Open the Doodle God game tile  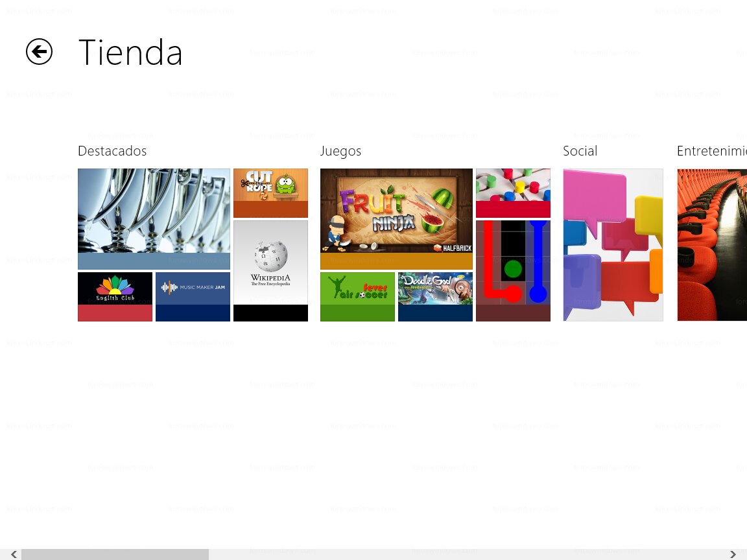pos(436,297)
